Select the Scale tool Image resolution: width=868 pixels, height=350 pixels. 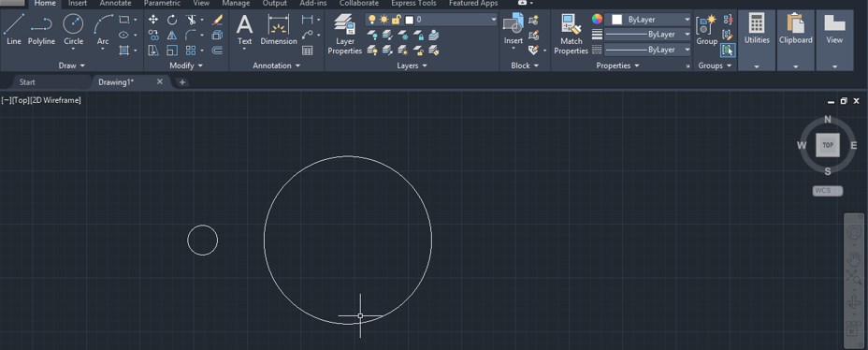click(172, 51)
